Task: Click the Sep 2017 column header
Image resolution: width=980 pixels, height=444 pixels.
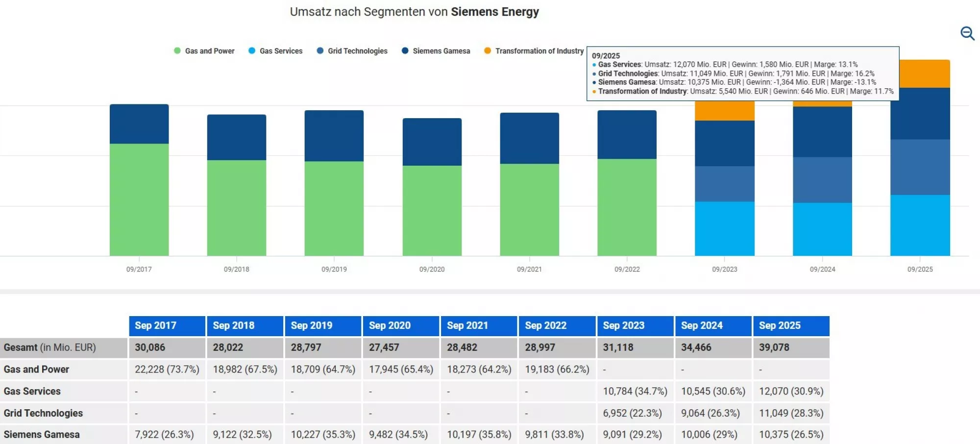Action: [167, 326]
